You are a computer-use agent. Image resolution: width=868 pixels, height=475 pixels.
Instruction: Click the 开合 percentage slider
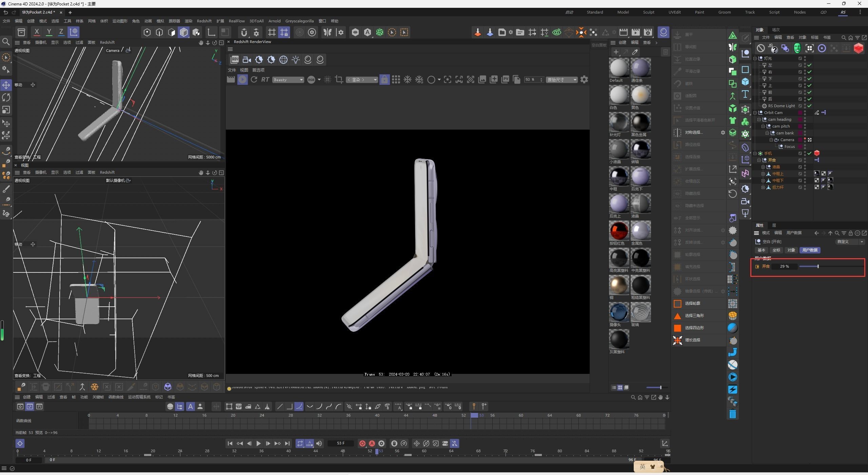click(x=818, y=266)
